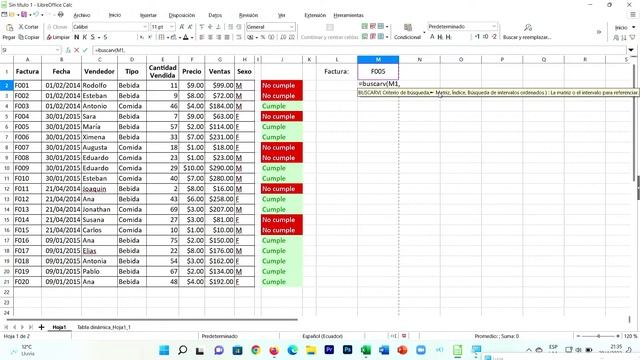This screenshot has height=360, width=640.
Task: Open Windows taskbar search
Action: [x=182, y=350]
